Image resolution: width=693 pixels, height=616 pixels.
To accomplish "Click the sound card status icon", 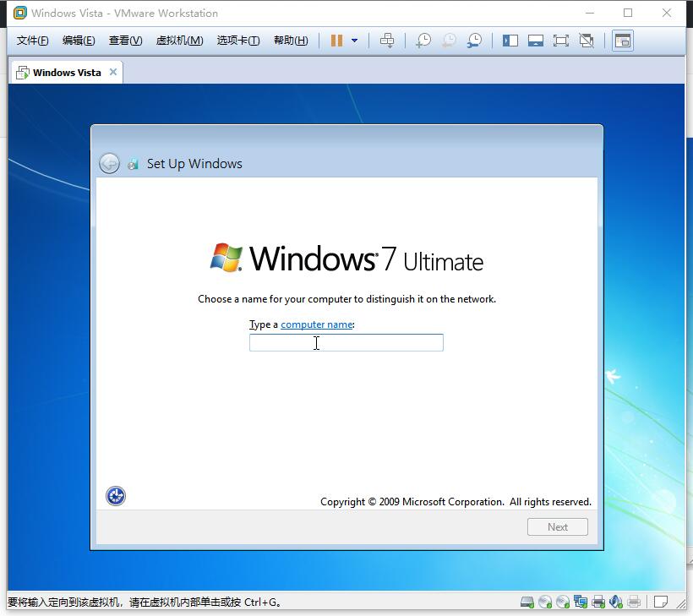I will (x=615, y=602).
